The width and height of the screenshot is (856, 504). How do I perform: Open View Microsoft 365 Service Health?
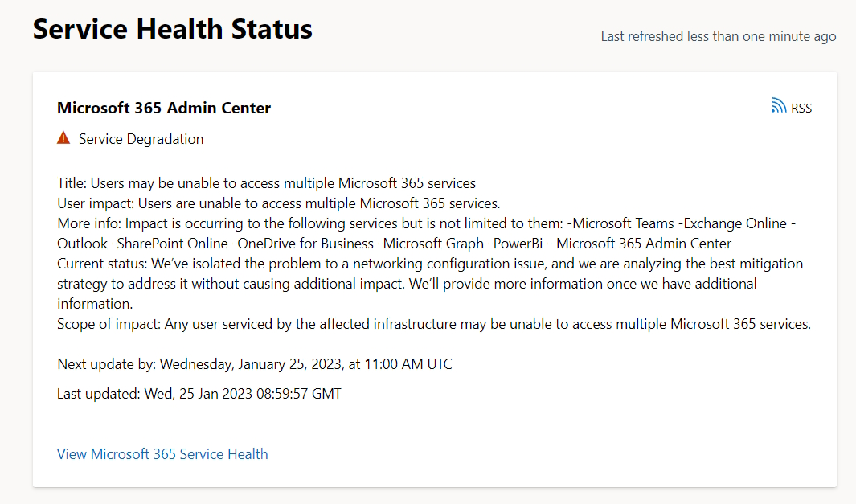tap(162, 453)
